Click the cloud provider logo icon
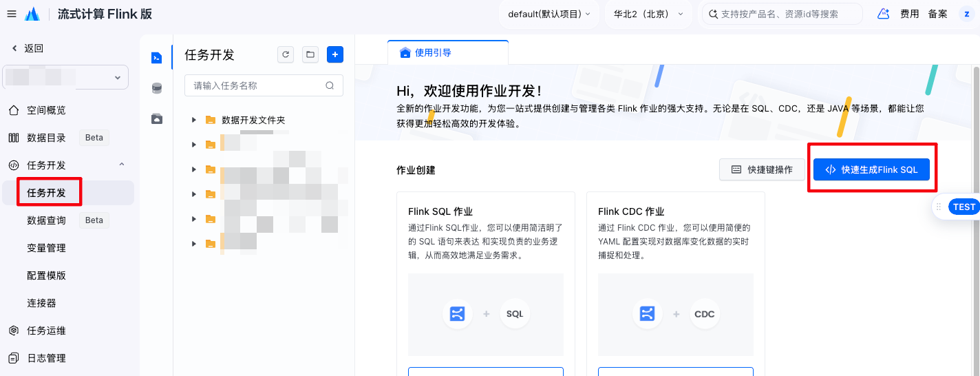 pyautogui.click(x=32, y=14)
